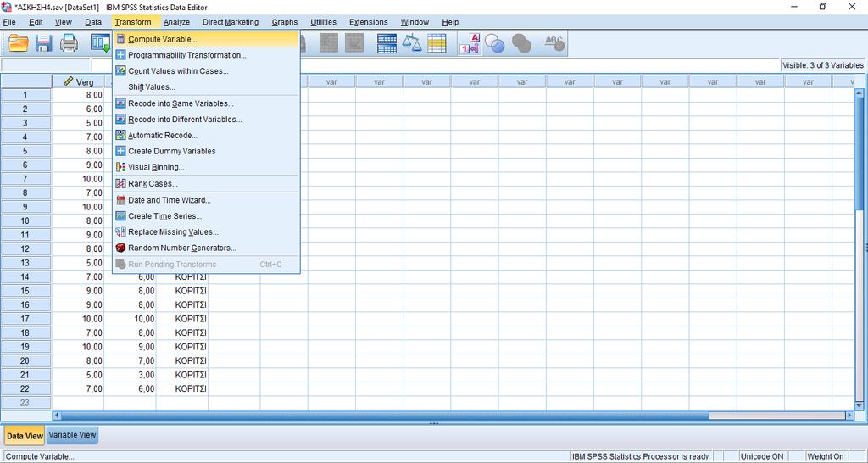Choose Rank Cases menu entry
Viewport: 868px width, 463px height.
(207, 184)
